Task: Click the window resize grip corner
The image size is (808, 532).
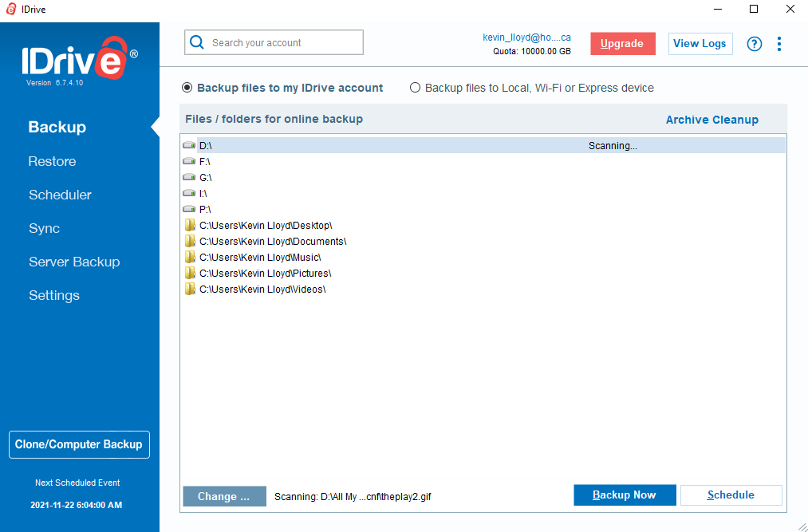Action: [802, 526]
